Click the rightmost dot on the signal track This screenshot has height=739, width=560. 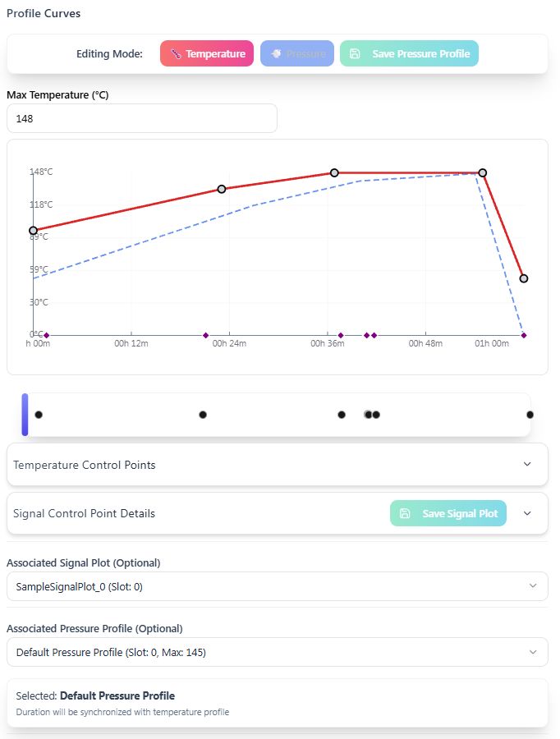coord(530,415)
